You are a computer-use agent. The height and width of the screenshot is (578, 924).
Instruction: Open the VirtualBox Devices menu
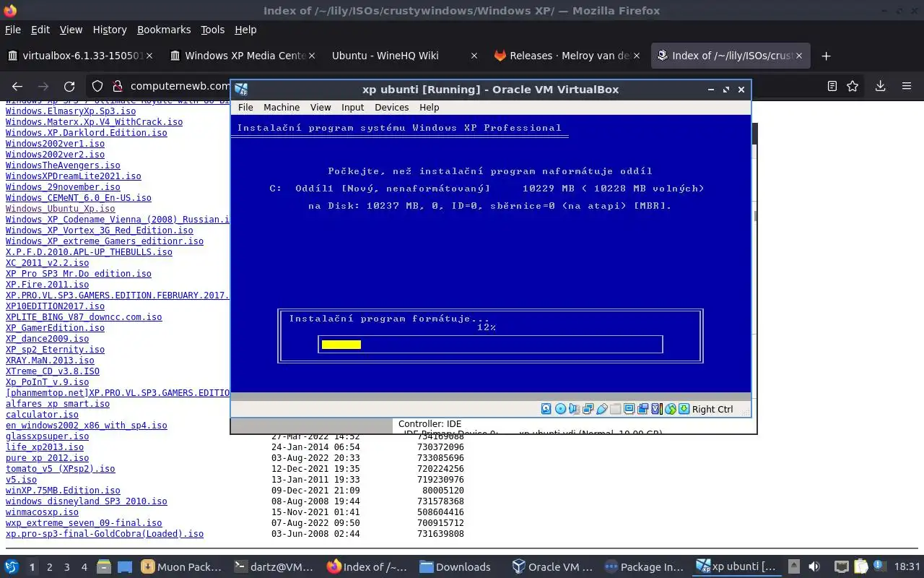pos(392,107)
